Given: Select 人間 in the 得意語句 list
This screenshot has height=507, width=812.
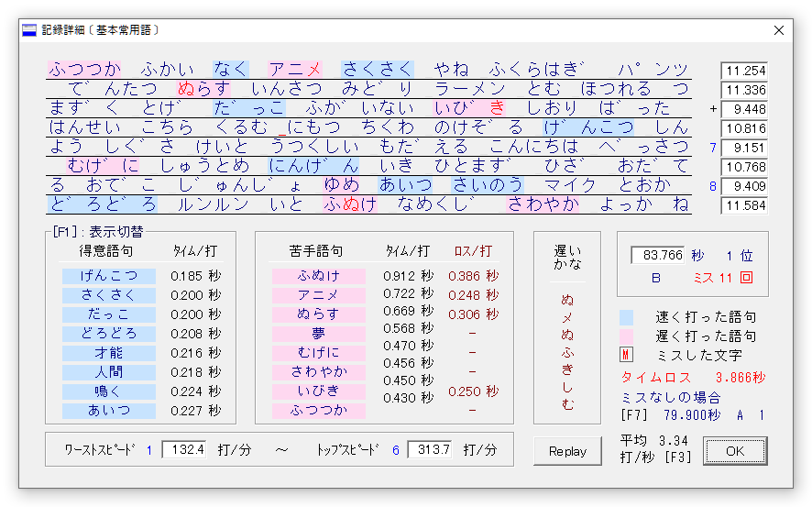Looking at the screenshot, I should pos(109,372).
